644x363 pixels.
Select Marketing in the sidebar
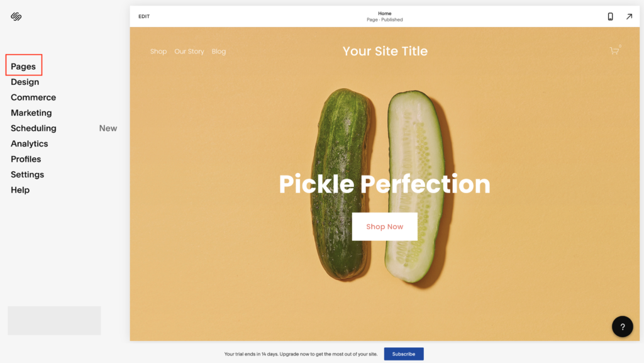[x=31, y=113]
